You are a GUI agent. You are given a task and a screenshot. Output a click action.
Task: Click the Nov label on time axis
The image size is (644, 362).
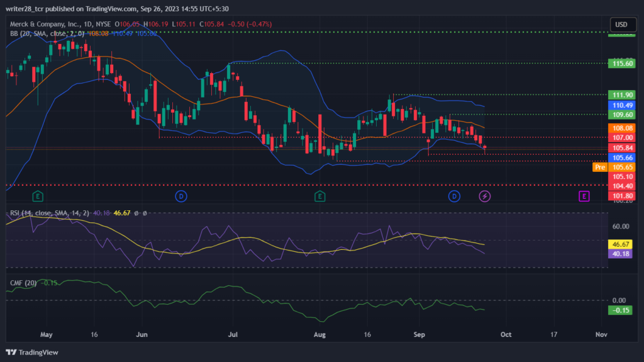coord(601,334)
